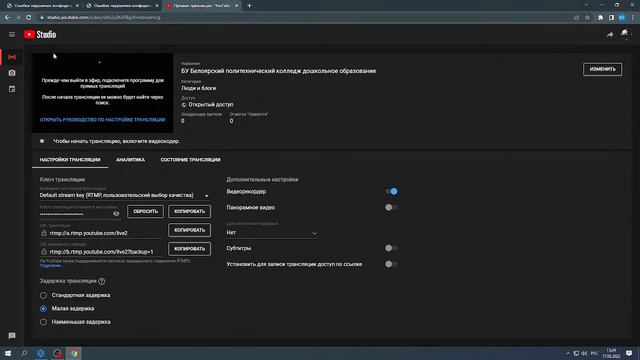Image resolution: width=640 pixels, height=360 pixels.
Task: Click the rtmp://a.rtmp.youtube.com/live2 field
Action: (102, 233)
